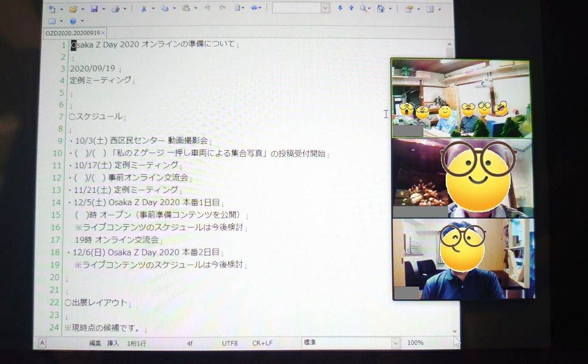This screenshot has height=364, width=588.
Task: Click the '挿入' insert mode indicator
Action: [x=113, y=343]
